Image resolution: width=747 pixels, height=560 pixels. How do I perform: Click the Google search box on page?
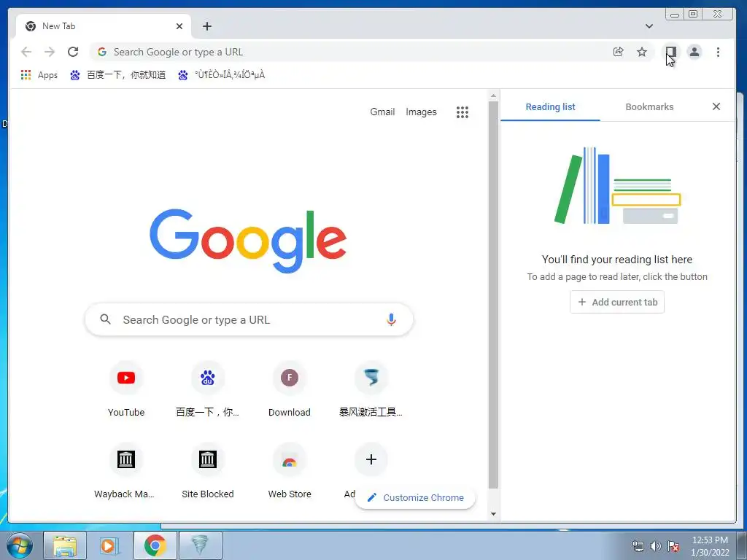coord(249,319)
